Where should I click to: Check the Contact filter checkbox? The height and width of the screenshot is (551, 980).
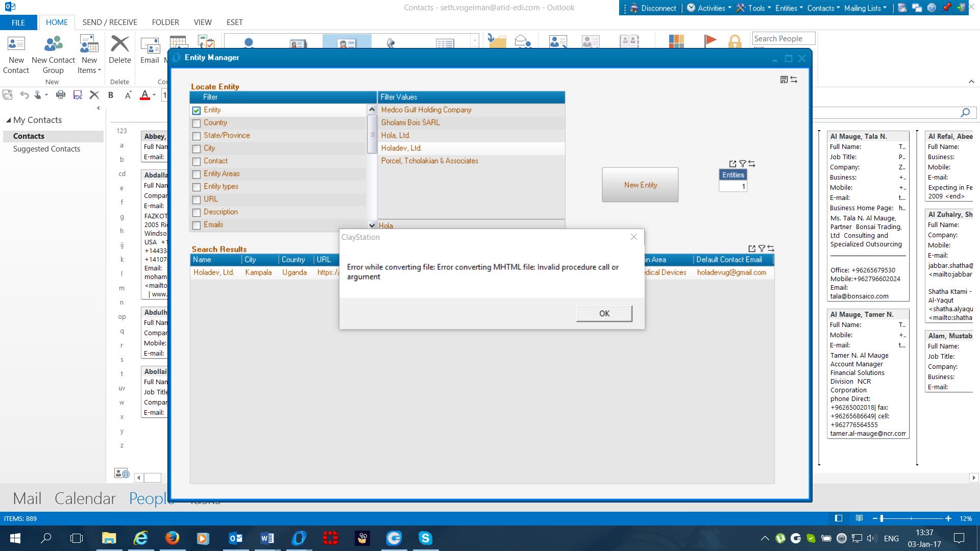point(197,162)
